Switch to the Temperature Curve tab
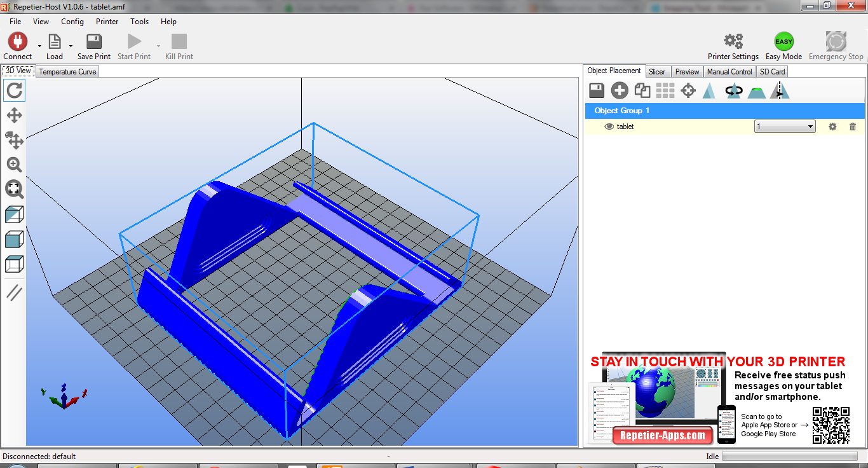The width and height of the screenshot is (868, 468). [x=67, y=72]
